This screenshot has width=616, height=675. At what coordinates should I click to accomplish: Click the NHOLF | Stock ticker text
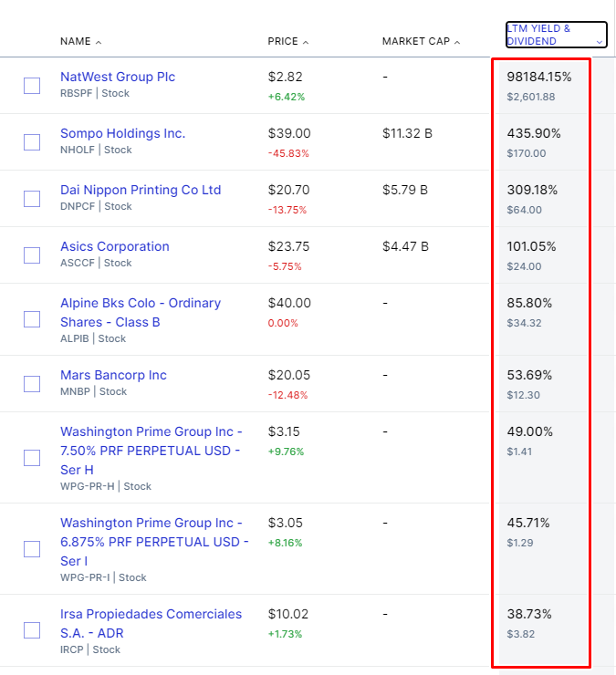(x=96, y=150)
